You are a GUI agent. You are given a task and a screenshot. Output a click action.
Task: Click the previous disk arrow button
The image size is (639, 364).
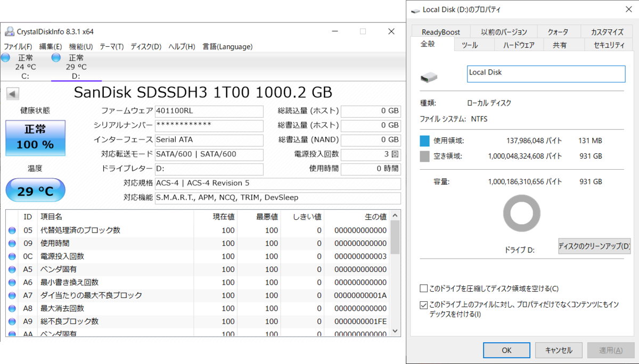13,94
